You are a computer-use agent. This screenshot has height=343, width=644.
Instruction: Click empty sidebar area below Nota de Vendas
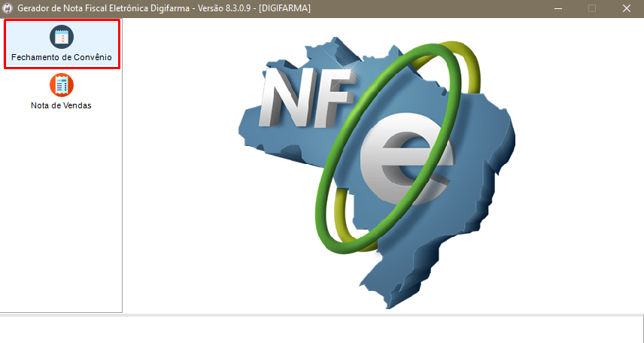click(x=62, y=211)
